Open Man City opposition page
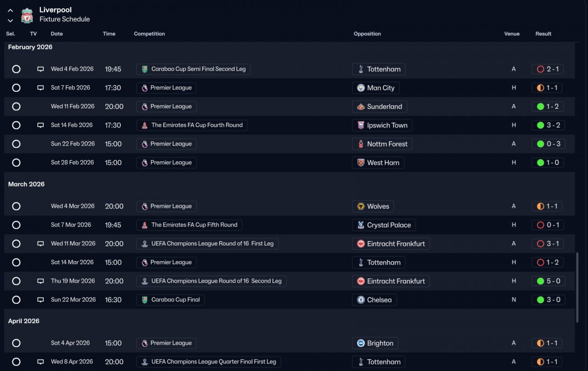 click(x=376, y=88)
